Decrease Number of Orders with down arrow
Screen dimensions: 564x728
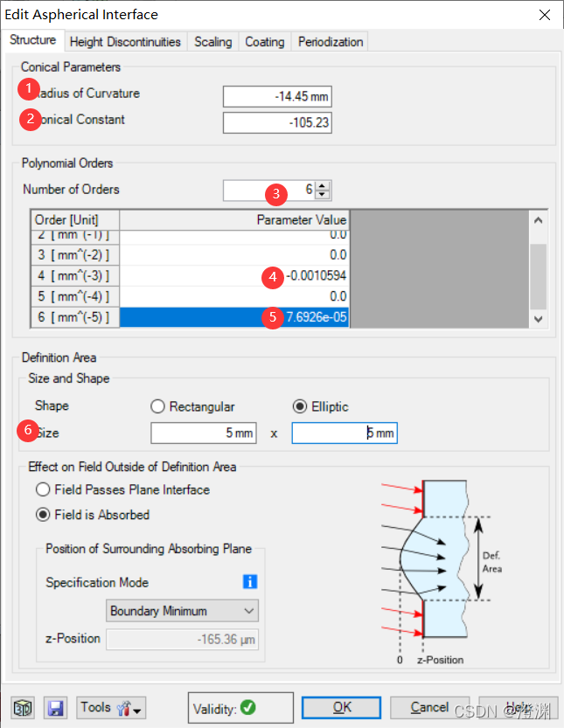click(x=322, y=195)
